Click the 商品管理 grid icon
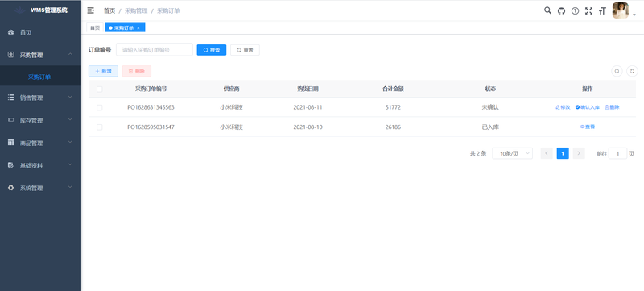The image size is (644, 291). pos(11,143)
